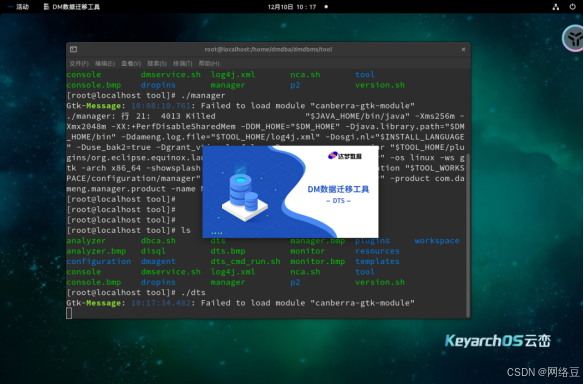
Task: Open the 帮助(H) menu in terminal
Action: point(209,63)
